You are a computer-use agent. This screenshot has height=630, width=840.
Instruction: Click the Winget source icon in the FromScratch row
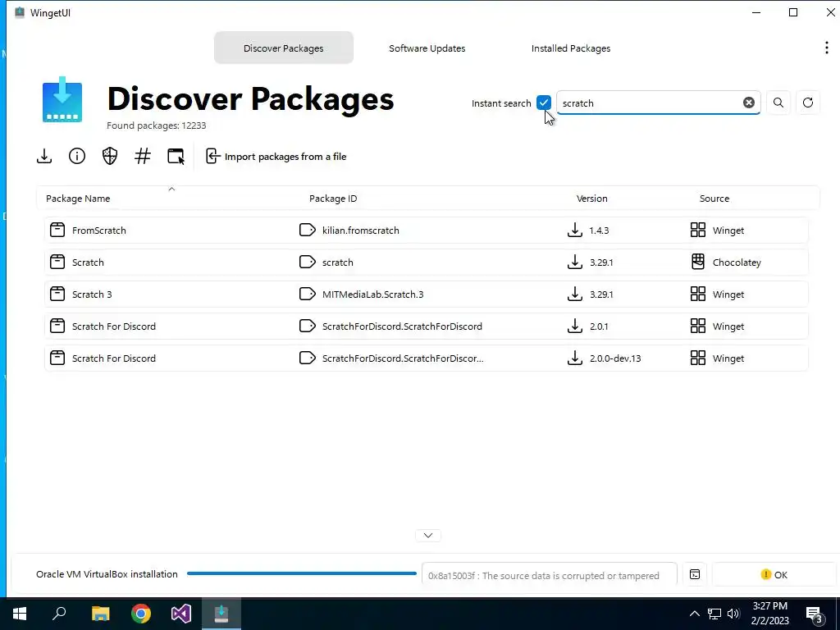pos(698,231)
